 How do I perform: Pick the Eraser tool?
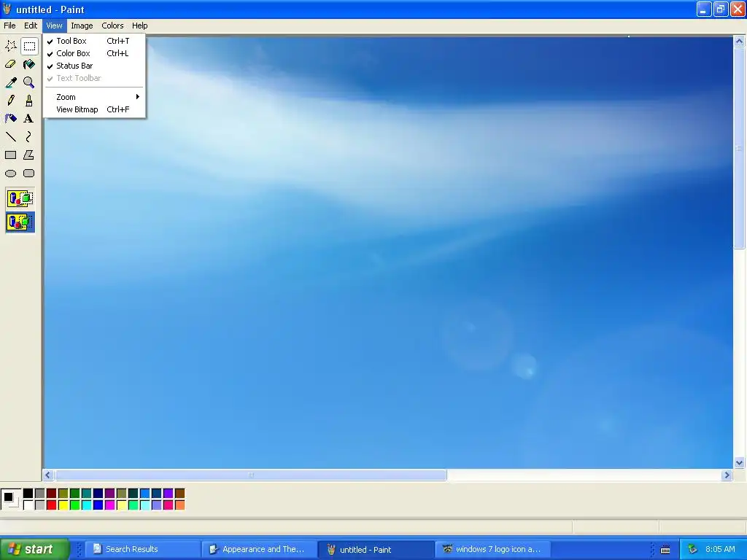coord(10,64)
